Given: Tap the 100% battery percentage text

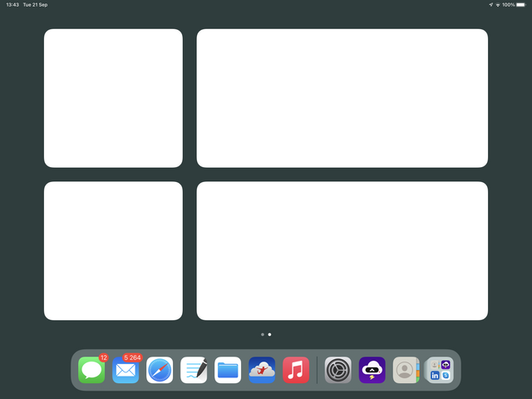Looking at the screenshot, I should click(x=508, y=5).
